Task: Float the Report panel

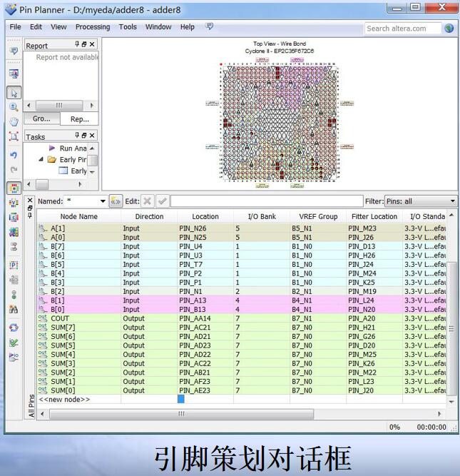Action: [84, 44]
